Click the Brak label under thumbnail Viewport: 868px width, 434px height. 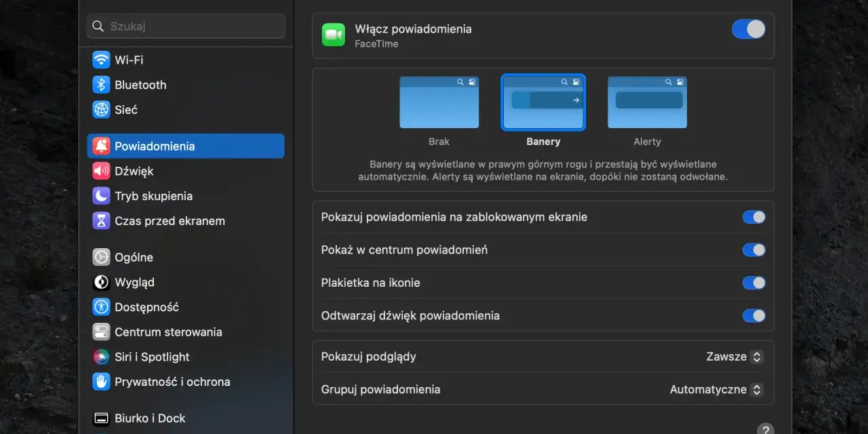point(439,142)
